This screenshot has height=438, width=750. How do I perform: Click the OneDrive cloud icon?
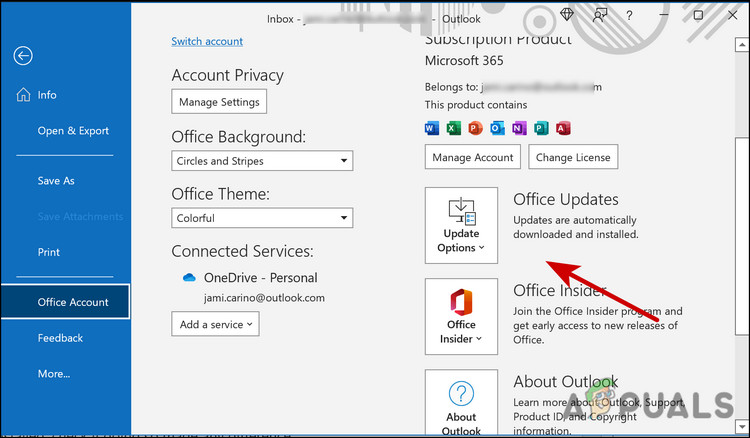point(189,278)
